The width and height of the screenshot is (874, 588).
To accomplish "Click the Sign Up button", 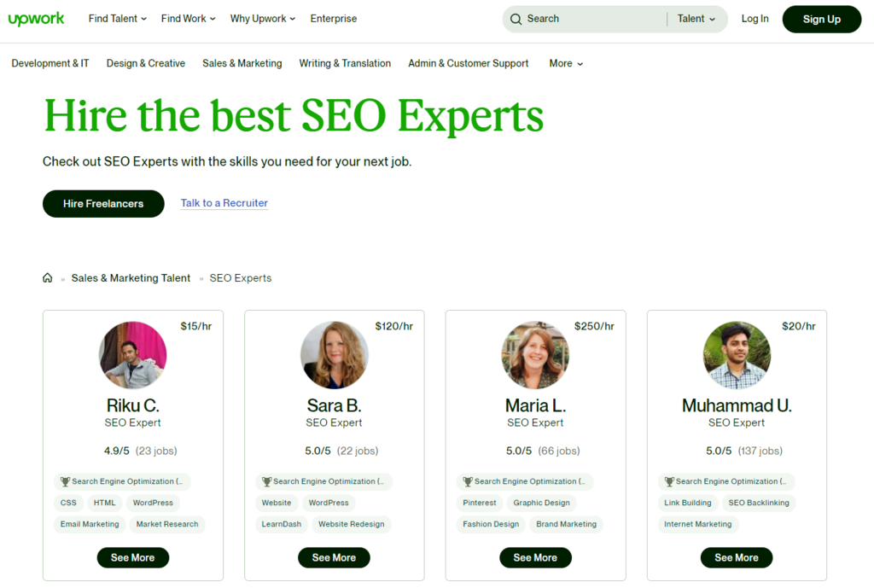I will pos(822,19).
